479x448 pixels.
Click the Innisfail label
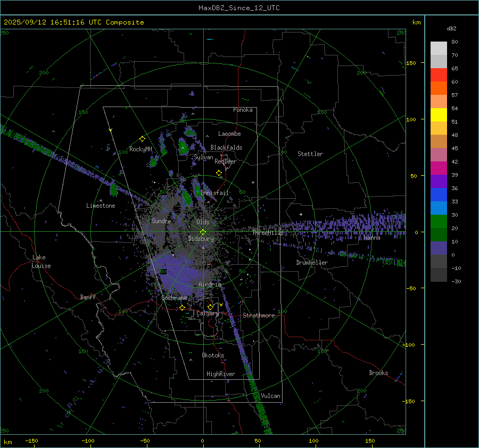point(215,193)
